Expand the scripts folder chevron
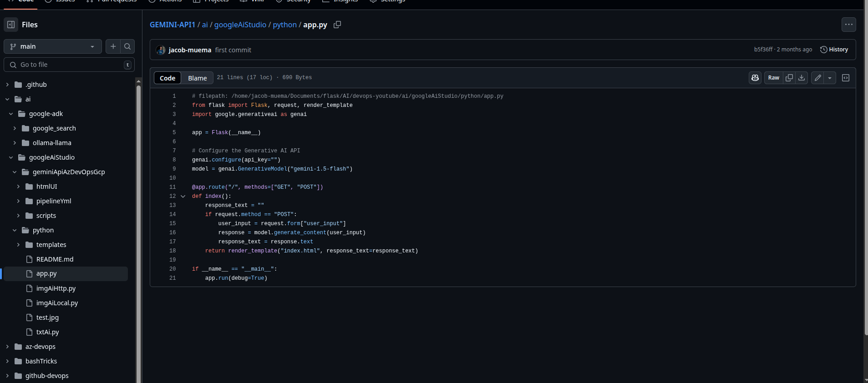 18,216
